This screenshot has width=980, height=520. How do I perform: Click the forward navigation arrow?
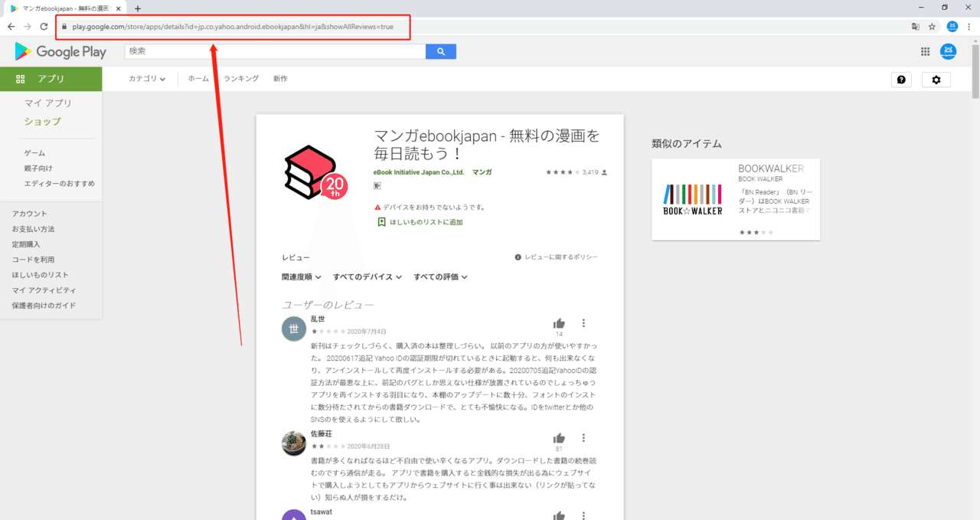pos(28,26)
